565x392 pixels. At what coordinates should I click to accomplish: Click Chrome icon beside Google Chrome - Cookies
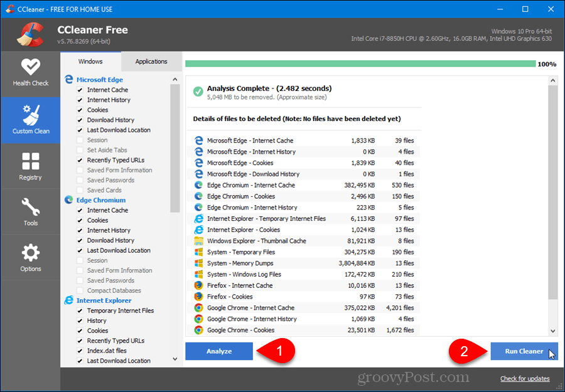(x=198, y=330)
